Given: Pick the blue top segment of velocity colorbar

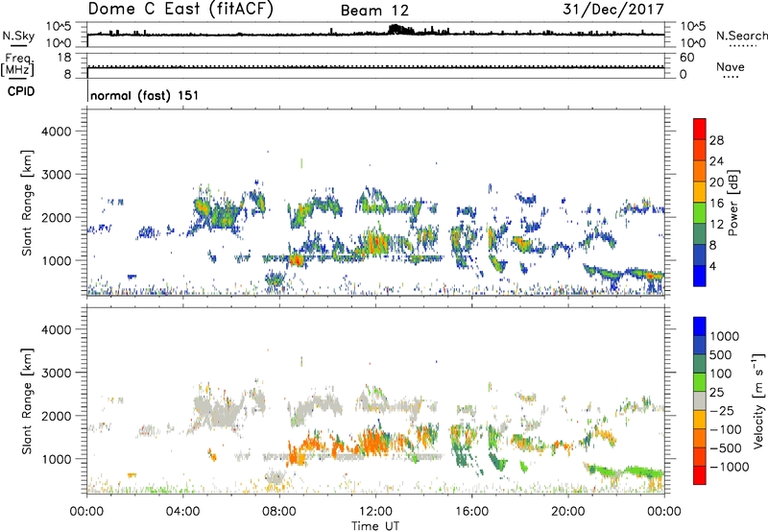Looking at the screenshot, I should pos(700,326).
